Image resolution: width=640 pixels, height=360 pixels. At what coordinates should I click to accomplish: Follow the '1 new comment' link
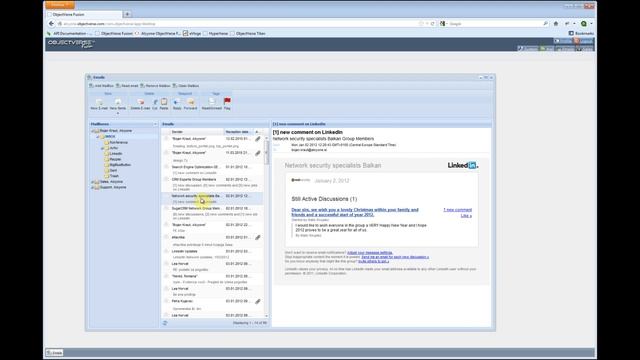(x=457, y=210)
